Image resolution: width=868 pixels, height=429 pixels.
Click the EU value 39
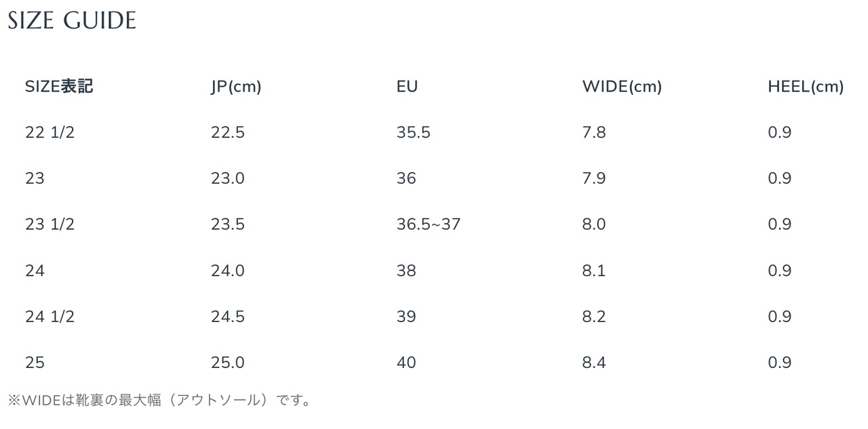[x=406, y=316]
